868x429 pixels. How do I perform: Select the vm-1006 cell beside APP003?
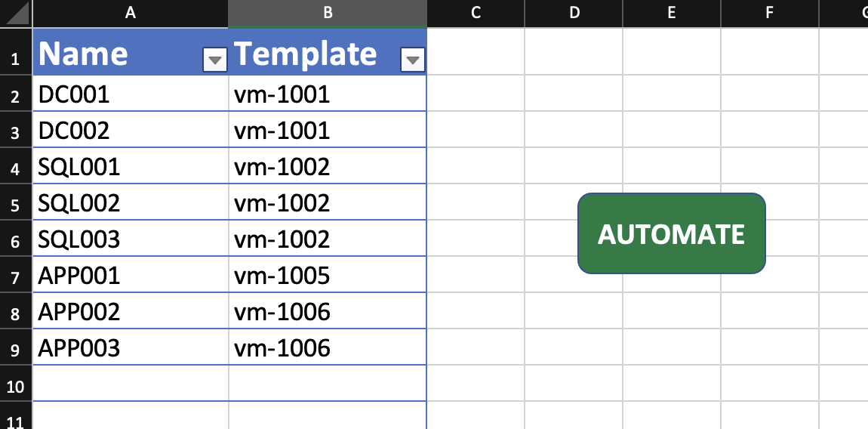click(327, 347)
